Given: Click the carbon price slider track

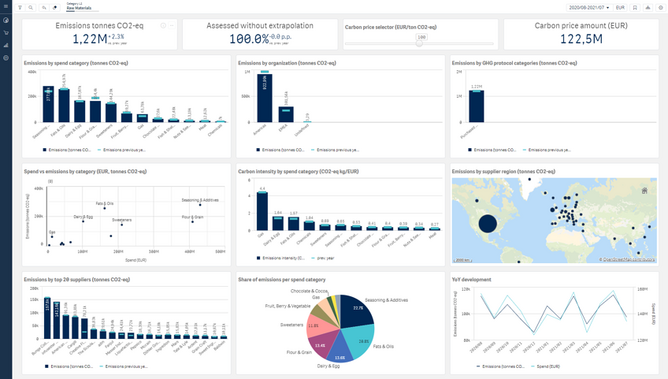Looking at the screenshot, I should coord(420,43).
